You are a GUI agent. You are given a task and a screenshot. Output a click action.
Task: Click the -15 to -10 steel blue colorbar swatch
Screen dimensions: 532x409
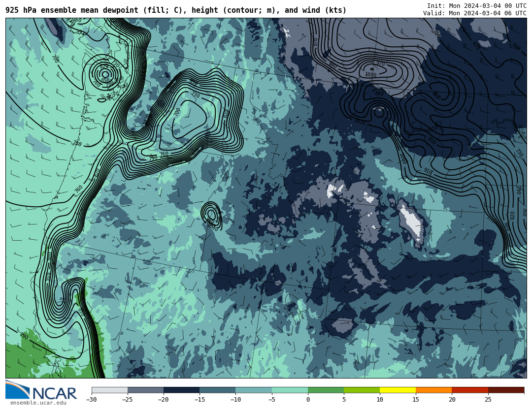(x=218, y=390)
